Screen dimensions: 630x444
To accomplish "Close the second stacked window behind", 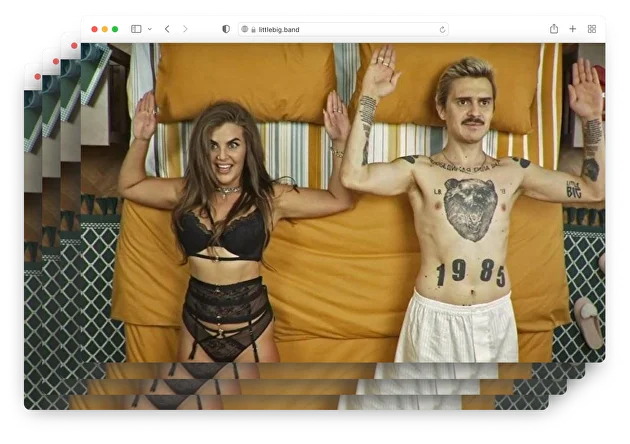I will [75, 45].
